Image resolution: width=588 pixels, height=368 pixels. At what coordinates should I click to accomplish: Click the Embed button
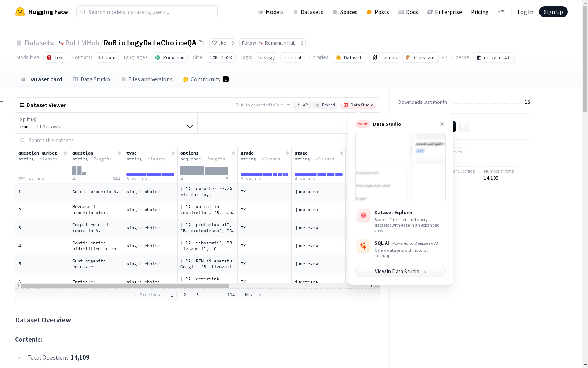(325, 105)
